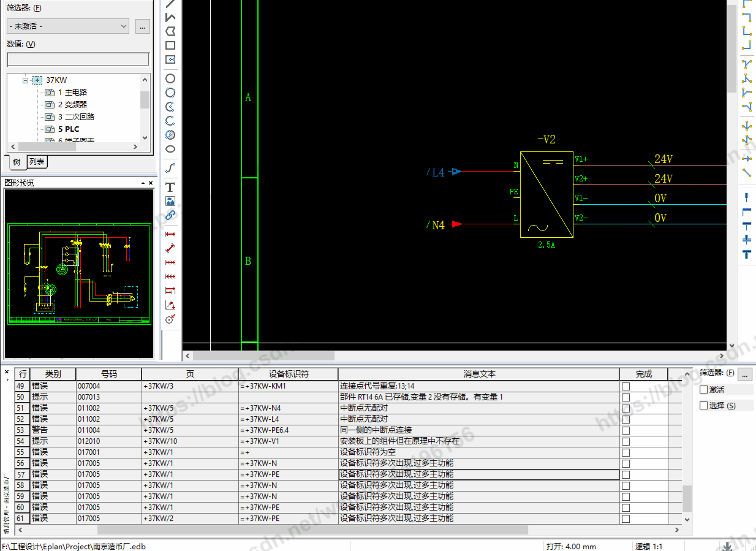Switch to the 列表 tab

(x=37, y=162)
